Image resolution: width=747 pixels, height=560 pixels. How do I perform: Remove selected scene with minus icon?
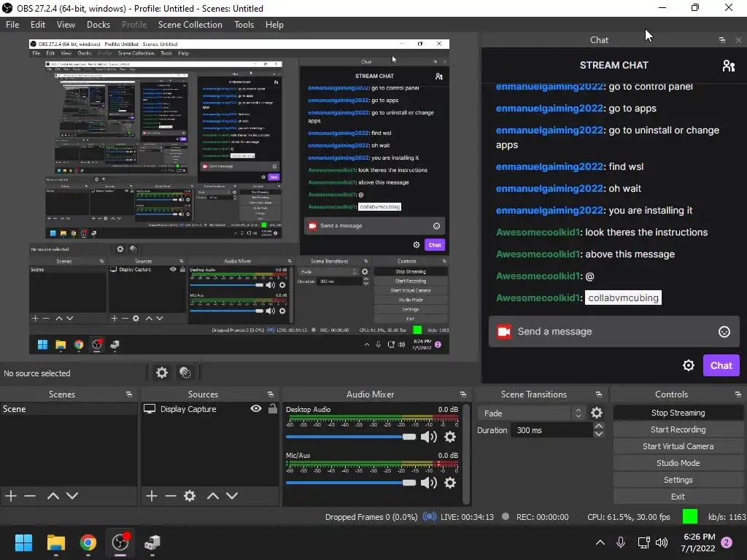click(x=30, y=496)
